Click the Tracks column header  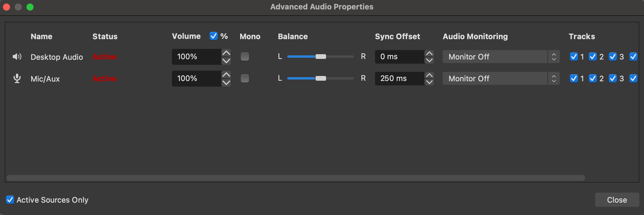point(582,36)
